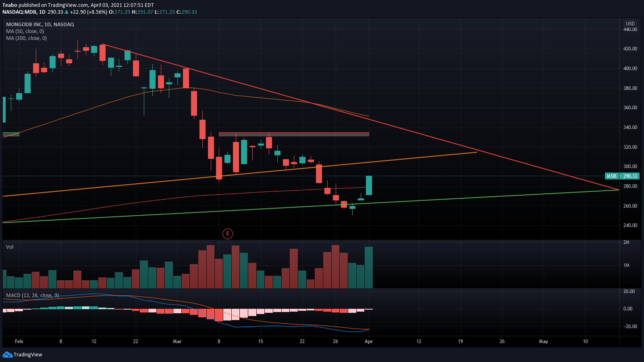644x362 pixels.
Task: Click the 0.00 MACD axis label
Action: (x=628, y=309)
